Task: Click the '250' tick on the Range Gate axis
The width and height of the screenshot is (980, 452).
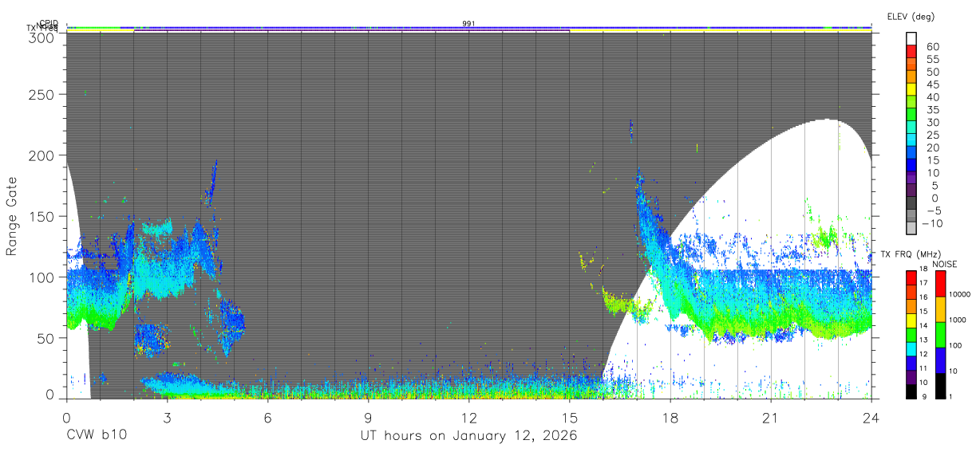Action: point(42,95)
